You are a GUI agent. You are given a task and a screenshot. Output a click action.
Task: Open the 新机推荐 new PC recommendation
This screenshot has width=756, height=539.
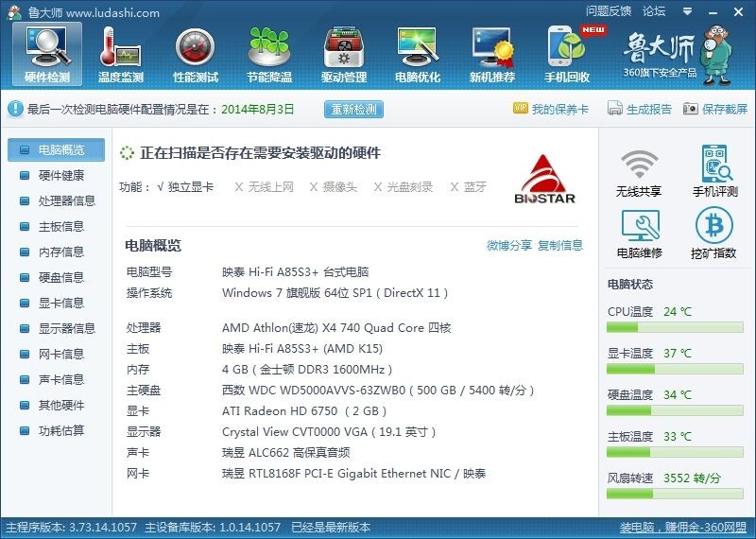pos(492,55)
